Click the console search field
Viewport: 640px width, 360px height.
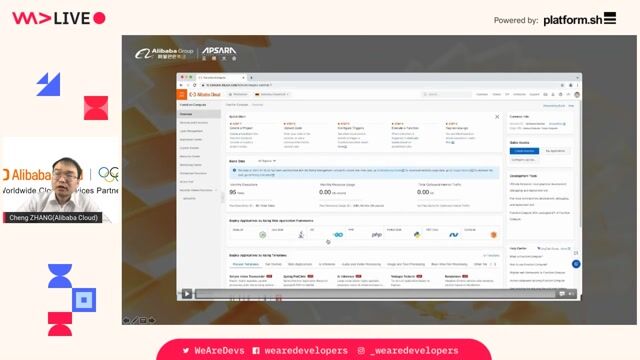(x=447, y=94)
